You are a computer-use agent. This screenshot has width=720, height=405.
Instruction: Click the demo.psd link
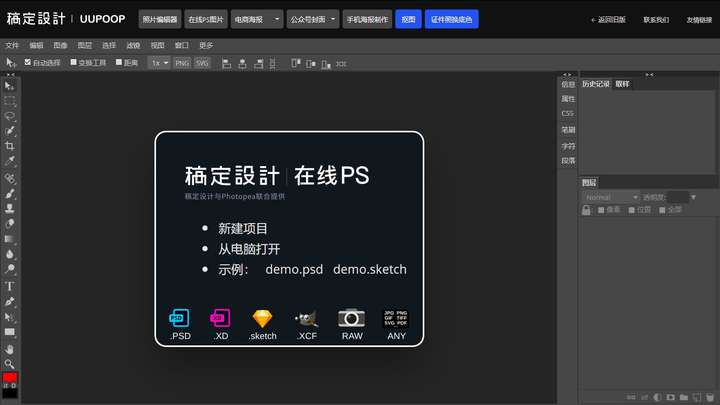pos(294,270)
